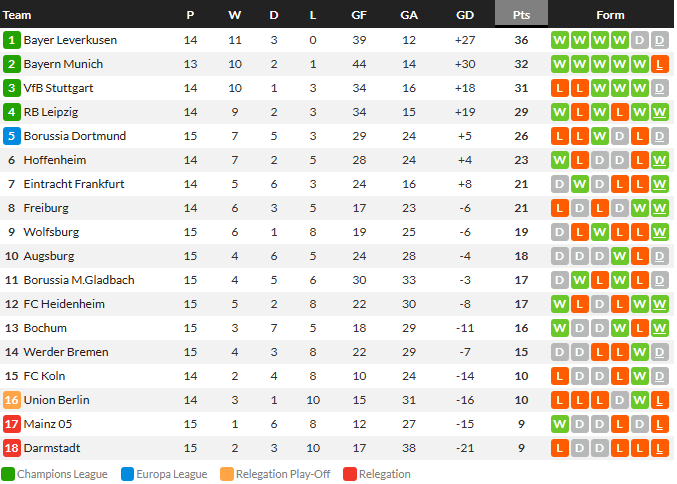Click Bayern Munich's latest loss form badge
The height and width of the screenshot is (484, 677).
pos(659,64)
